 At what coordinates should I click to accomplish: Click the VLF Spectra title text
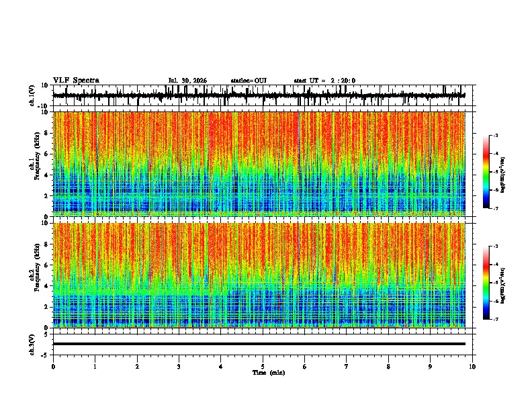click(x=76, y=81)
